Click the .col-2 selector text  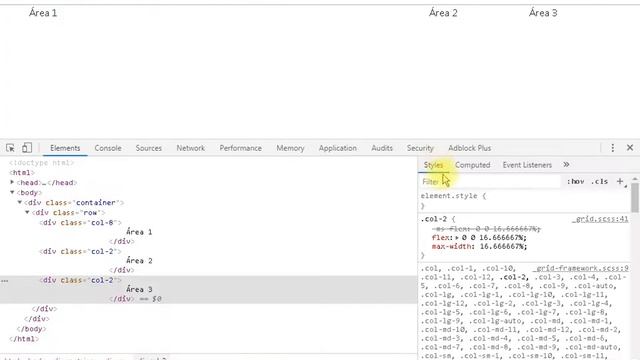coord(433,219)
